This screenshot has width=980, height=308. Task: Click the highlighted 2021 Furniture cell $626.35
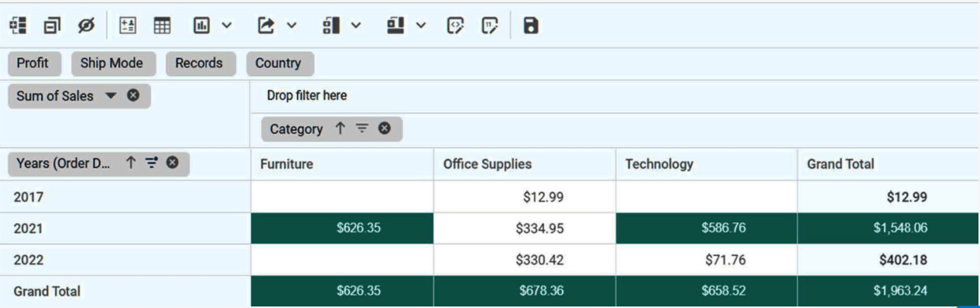click(x=342, y=228)
